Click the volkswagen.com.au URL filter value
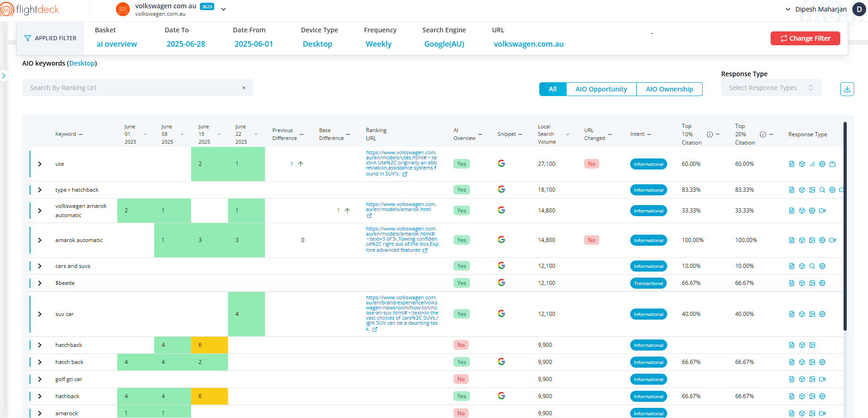 click(x=529, y=44)
